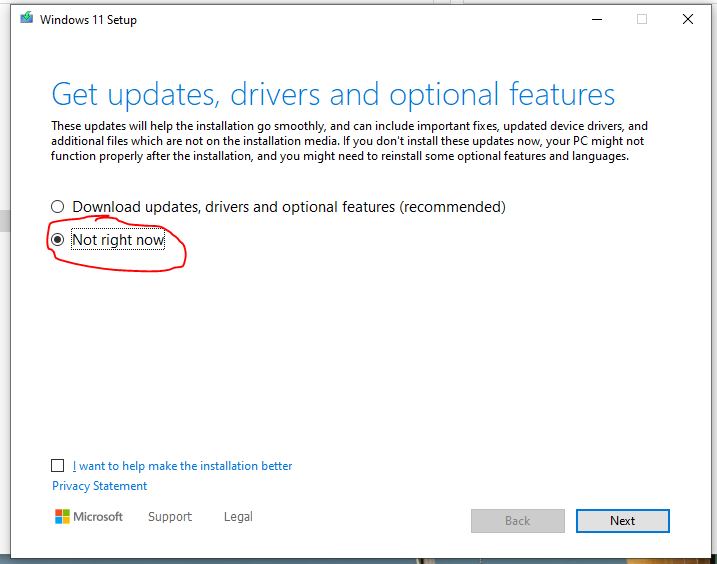717x564 pixels.
Task: Click the 'Download updates, drivers and optional features (recommended)' label
Action: click(289, 207)
